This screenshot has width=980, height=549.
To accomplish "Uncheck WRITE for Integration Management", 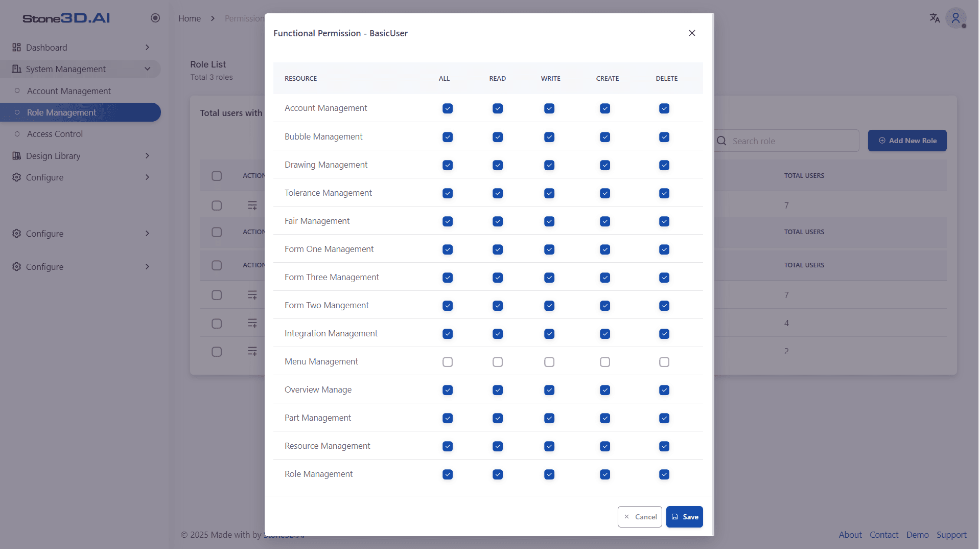I will point(549,334).
